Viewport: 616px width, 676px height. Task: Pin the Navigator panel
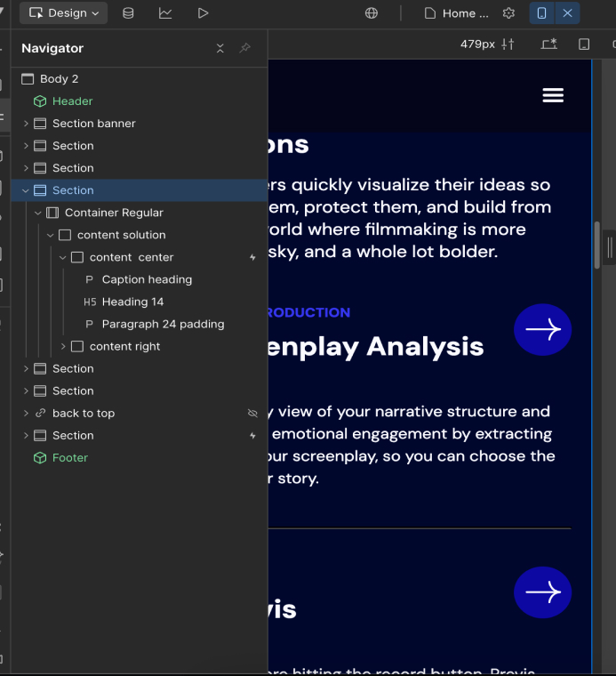[x=245, y=48]
